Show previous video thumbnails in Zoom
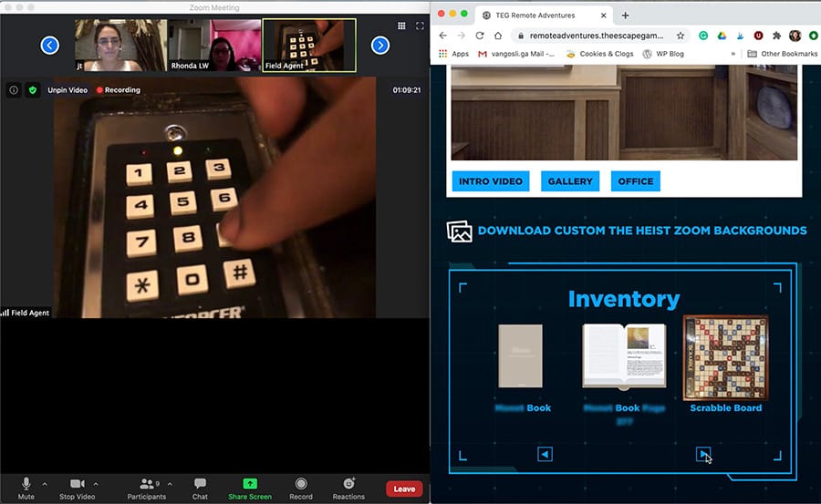 (50, 46)
